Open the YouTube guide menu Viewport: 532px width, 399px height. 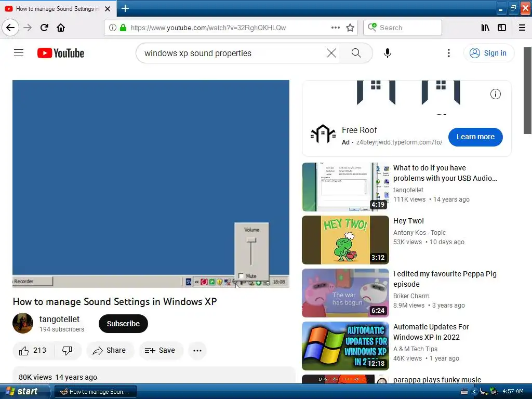19,53
